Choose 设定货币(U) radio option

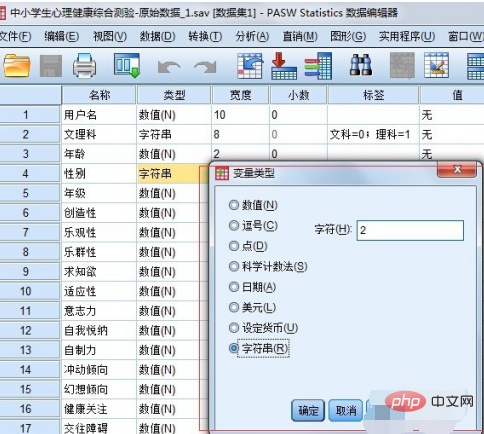pos(234,328)
